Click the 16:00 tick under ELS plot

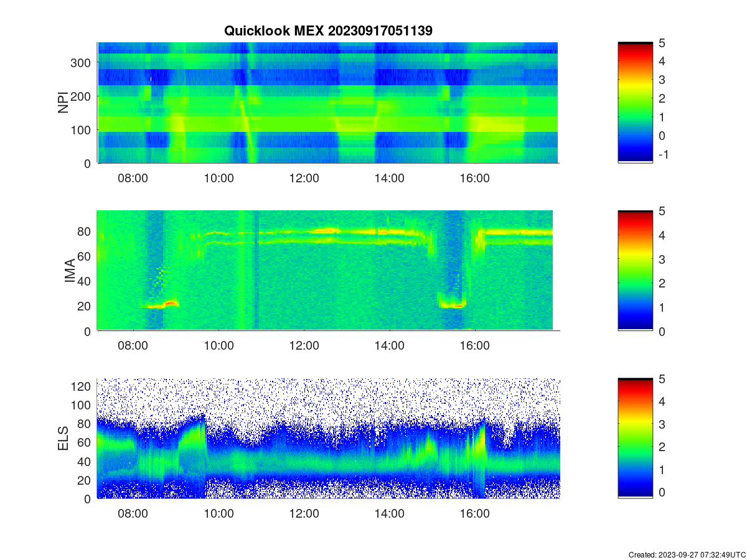click(475, 514)
